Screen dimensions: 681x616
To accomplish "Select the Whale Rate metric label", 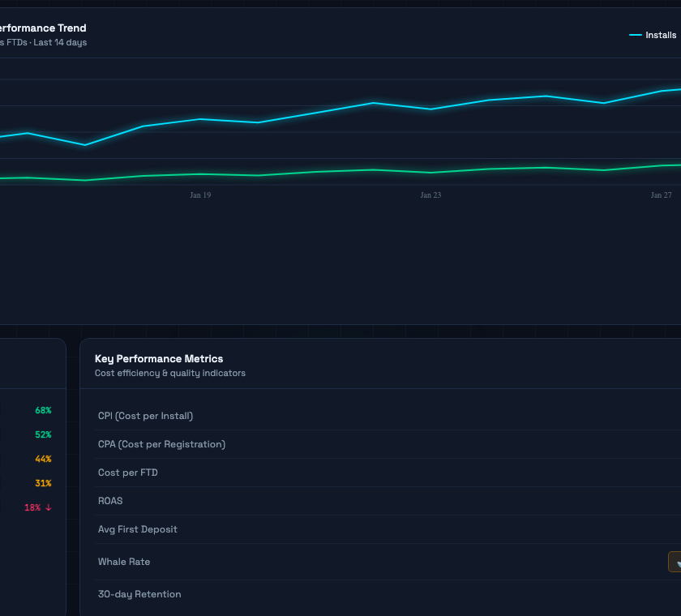I will [124, 561].
